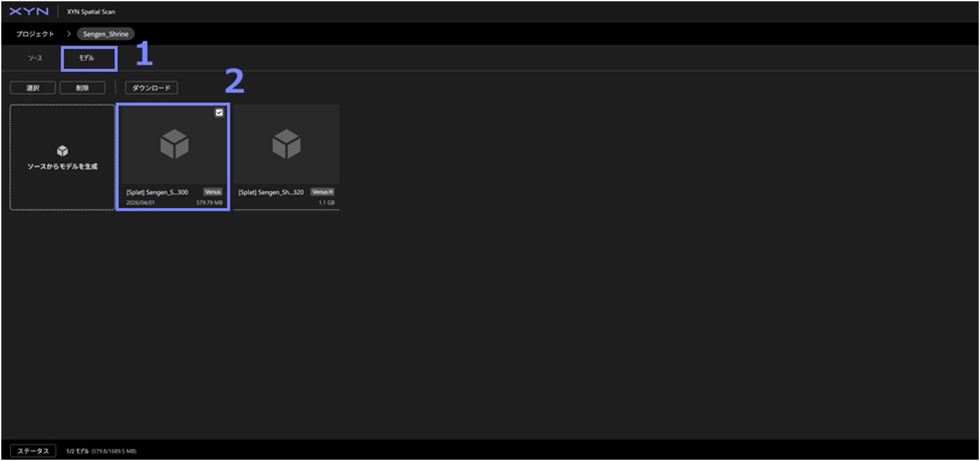
Task: Click progress bar under Sengen_Sh...320 card
Action: 287,209
